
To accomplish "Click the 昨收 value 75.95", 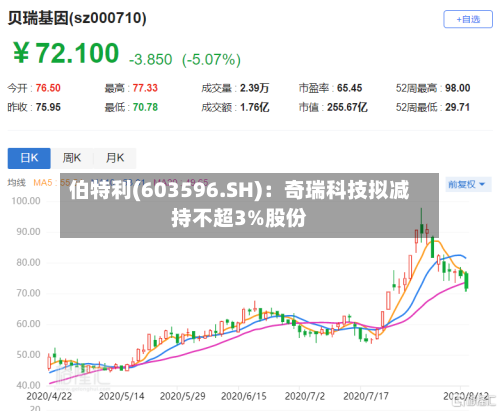I will point(48,107).
